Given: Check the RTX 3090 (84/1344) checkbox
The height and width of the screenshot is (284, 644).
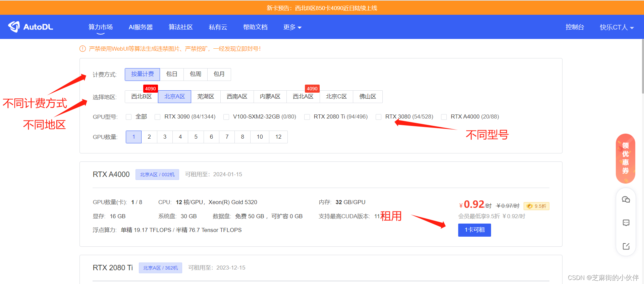Looking at the screenshot, I should click(157, 117).
